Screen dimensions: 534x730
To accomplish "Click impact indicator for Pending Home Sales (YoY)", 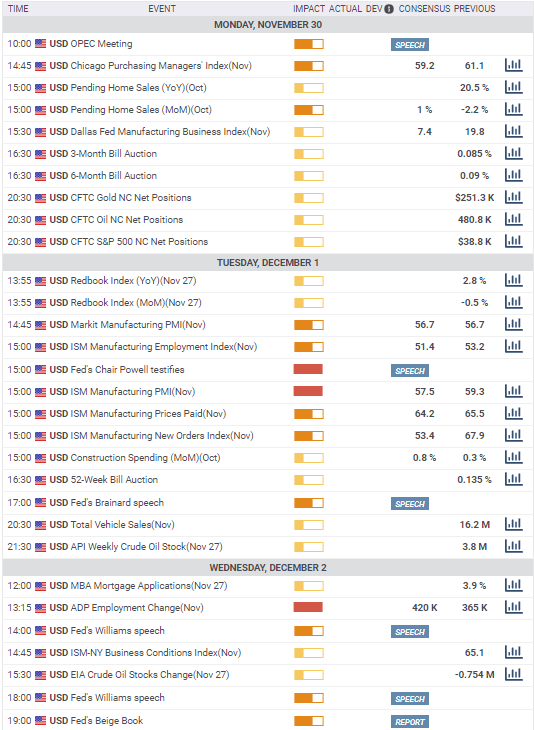I will click(x=309, y=88).
